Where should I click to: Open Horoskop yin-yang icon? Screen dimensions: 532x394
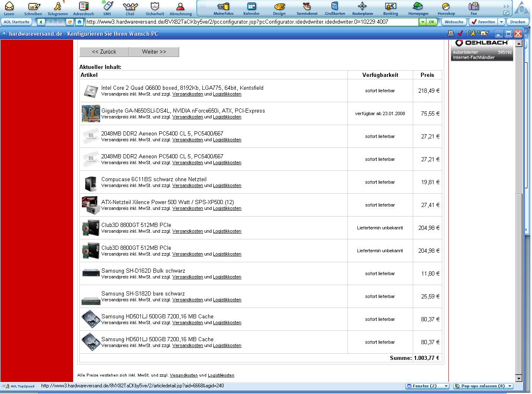(446, 6)
